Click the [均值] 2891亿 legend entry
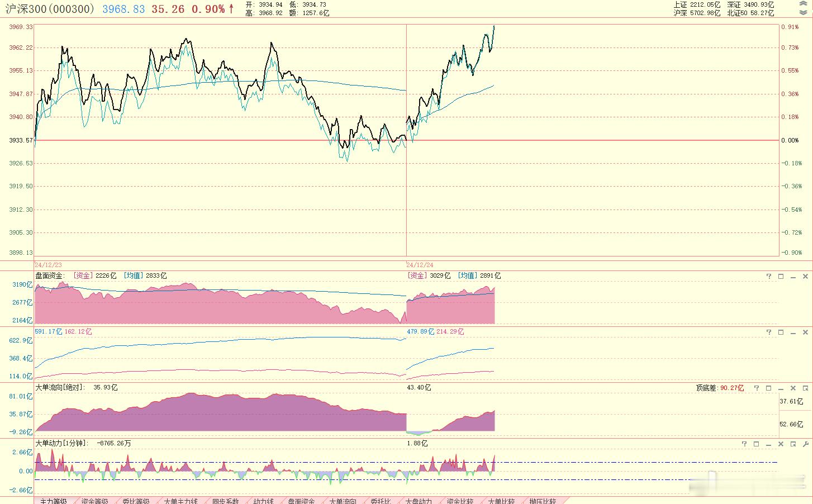The image size is (813, 504). (x=479, y=275)
